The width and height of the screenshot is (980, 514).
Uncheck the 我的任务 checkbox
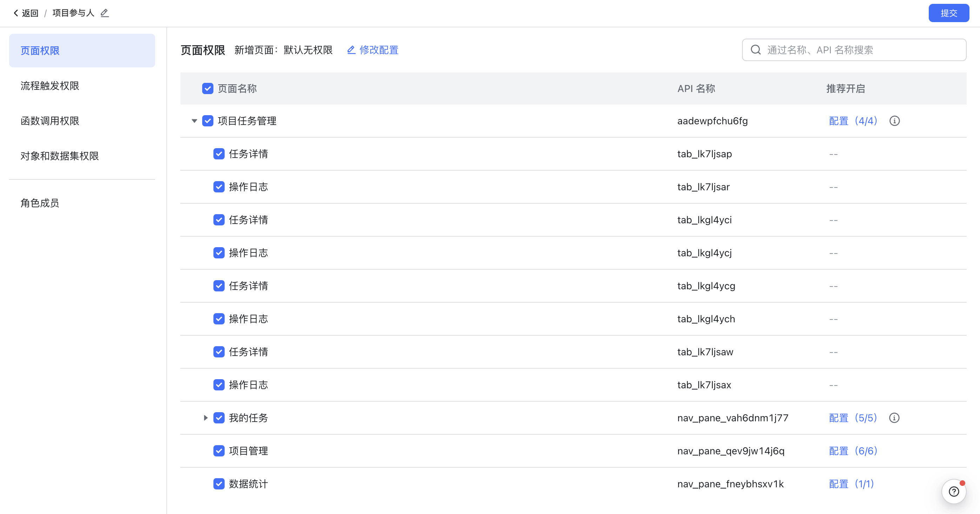(x=219, y=418)
